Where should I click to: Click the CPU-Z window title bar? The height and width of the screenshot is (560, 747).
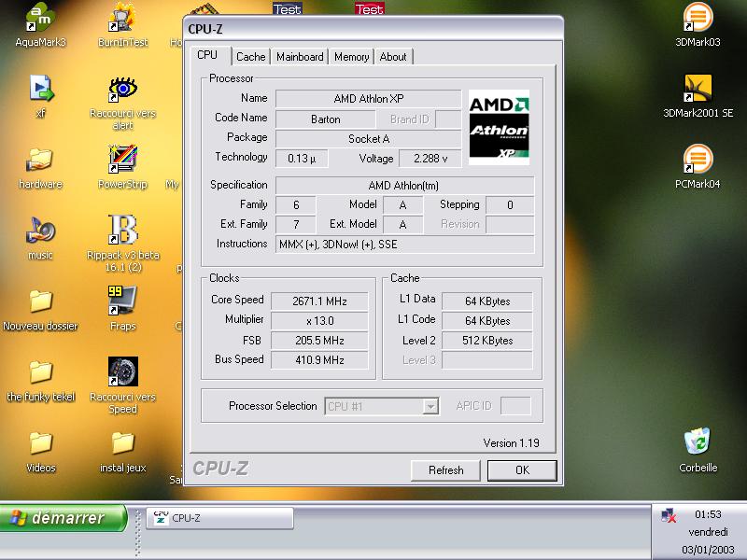click(x=373, y=29)
